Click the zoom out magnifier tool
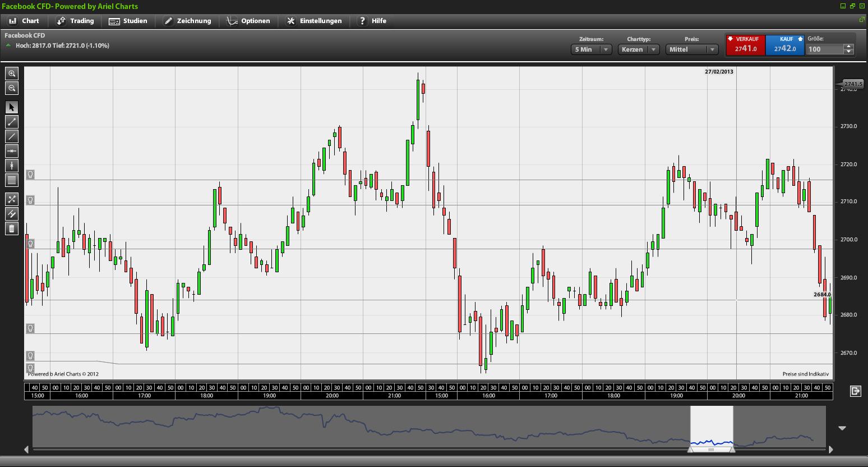The height and width of the screenshot is (467, 868). coord(12,88)
